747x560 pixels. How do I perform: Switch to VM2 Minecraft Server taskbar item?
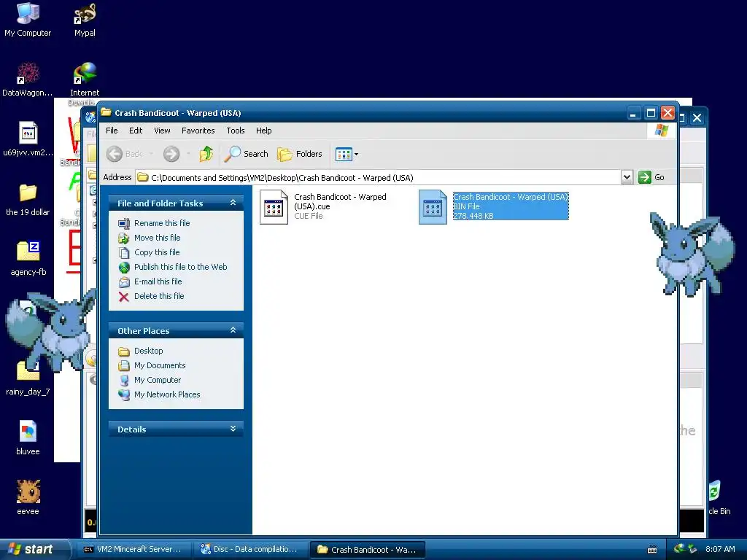click(x=133, y=550)
